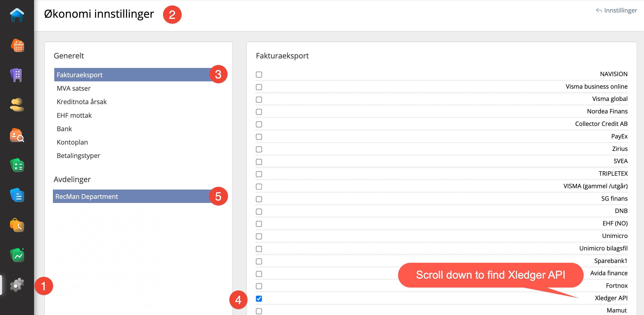Tick the NAVISION checkbox
Image resolution: width=644 pixels, height=315 pixels.
click(x=259, y=75)
